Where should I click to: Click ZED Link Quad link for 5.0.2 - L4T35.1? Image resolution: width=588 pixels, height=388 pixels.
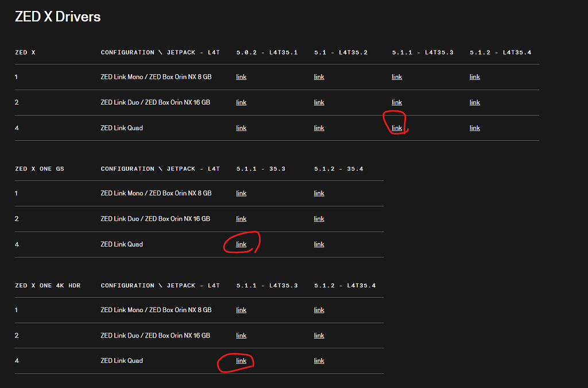(241, 128)
